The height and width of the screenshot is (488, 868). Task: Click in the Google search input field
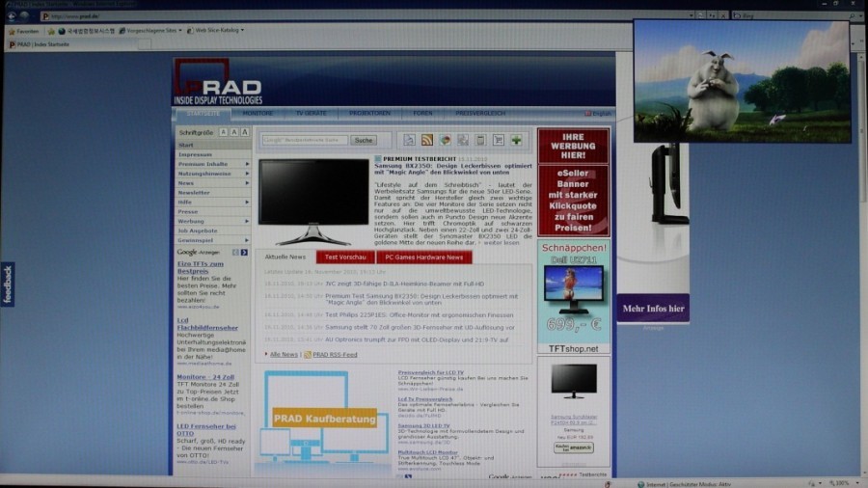(304, 140)
